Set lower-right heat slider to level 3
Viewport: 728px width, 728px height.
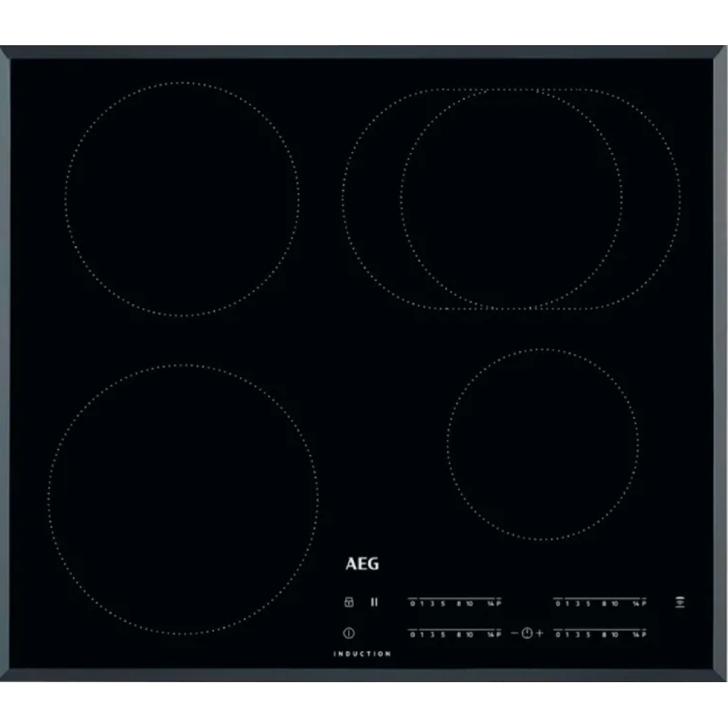[x=577, y=635]
